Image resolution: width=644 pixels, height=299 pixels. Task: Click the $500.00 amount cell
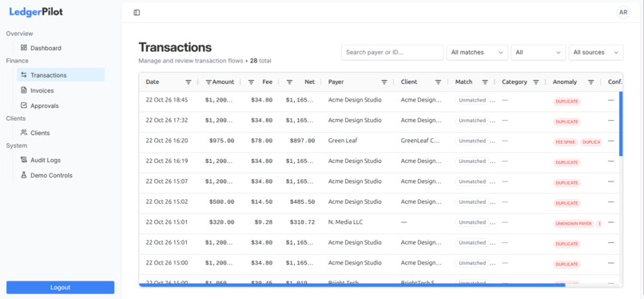tap(222, 201)
